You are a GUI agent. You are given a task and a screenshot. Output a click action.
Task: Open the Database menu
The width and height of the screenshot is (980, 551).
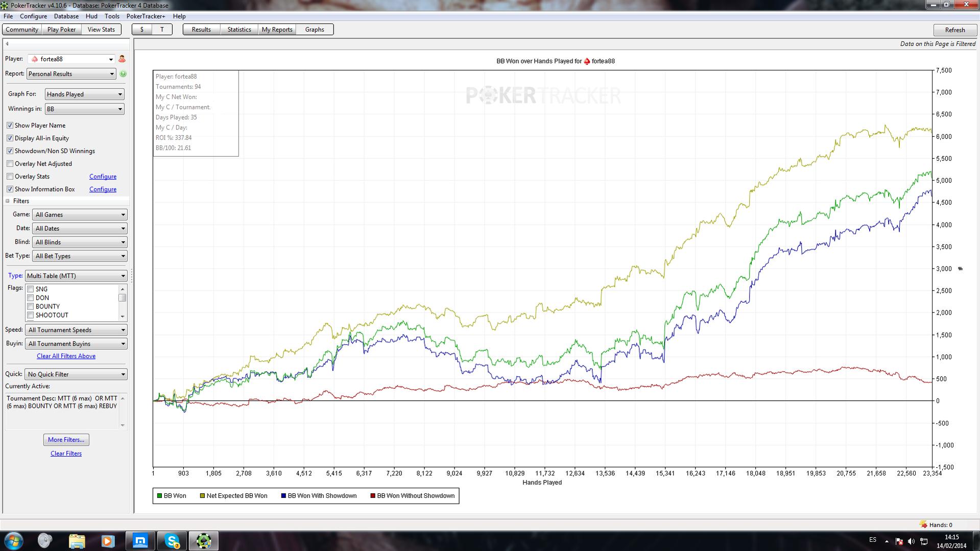(66, 16)
